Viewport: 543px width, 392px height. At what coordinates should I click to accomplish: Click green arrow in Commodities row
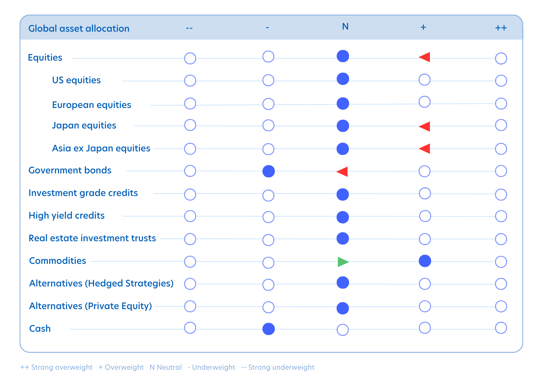pos(343,262)
